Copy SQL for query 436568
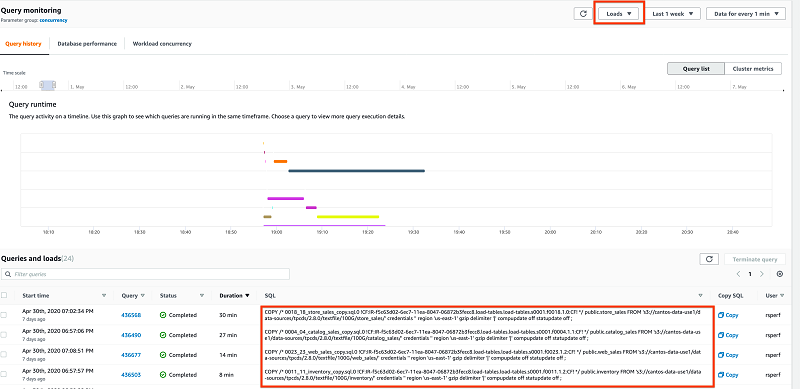This screenshot has width=800, height=389. coord(728,315)
